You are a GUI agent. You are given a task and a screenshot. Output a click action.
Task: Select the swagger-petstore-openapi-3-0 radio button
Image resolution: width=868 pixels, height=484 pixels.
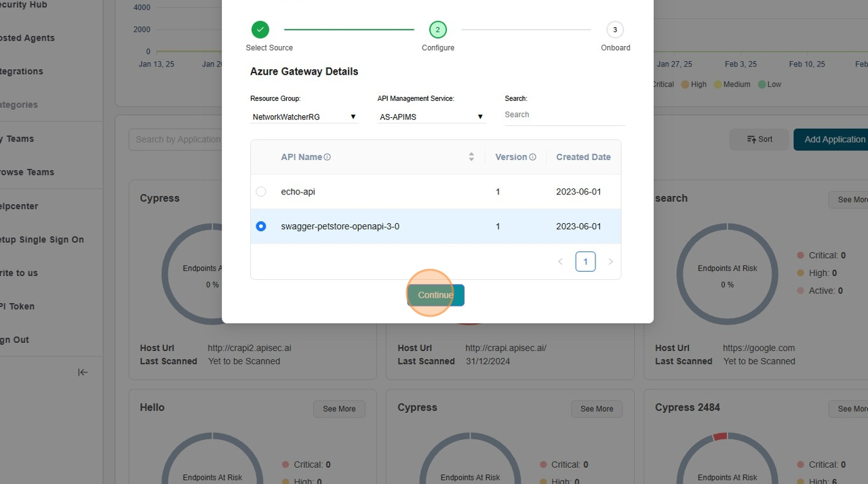261,226
